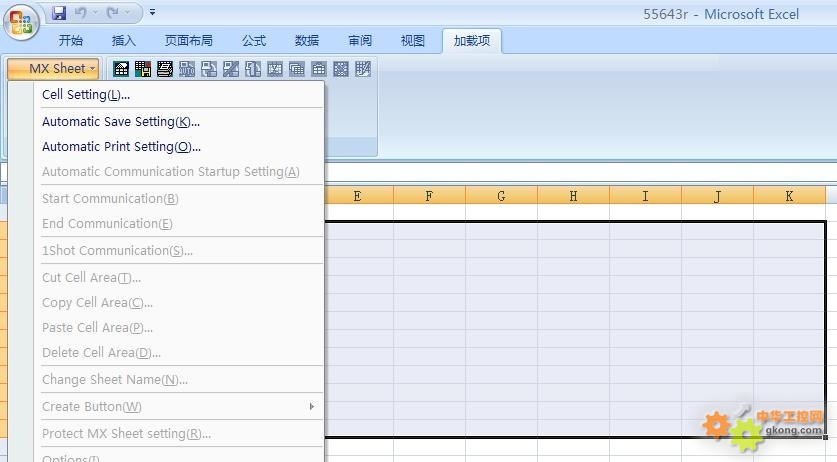The width and height of the screenshot is (837, 462).
Task: Select column G header
Action: 501,195
